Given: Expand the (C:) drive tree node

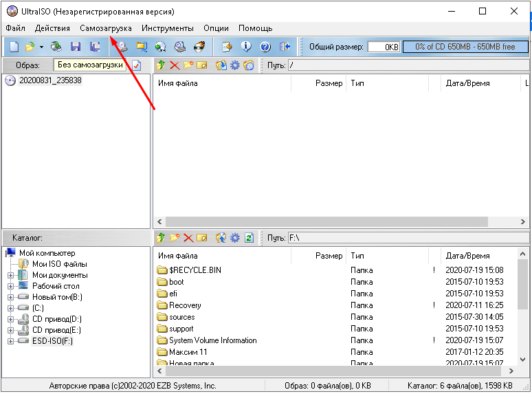Looking at the screenshot, I should coord(10,309).
